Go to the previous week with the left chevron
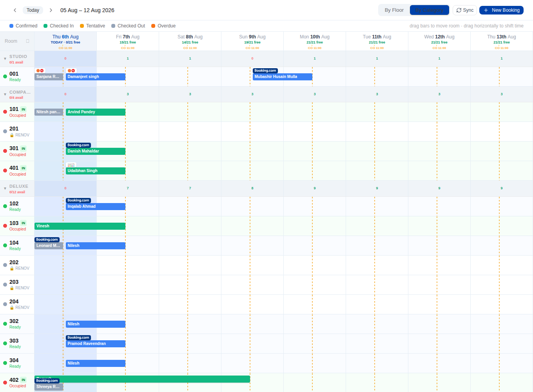 click(x=15, y=10)
